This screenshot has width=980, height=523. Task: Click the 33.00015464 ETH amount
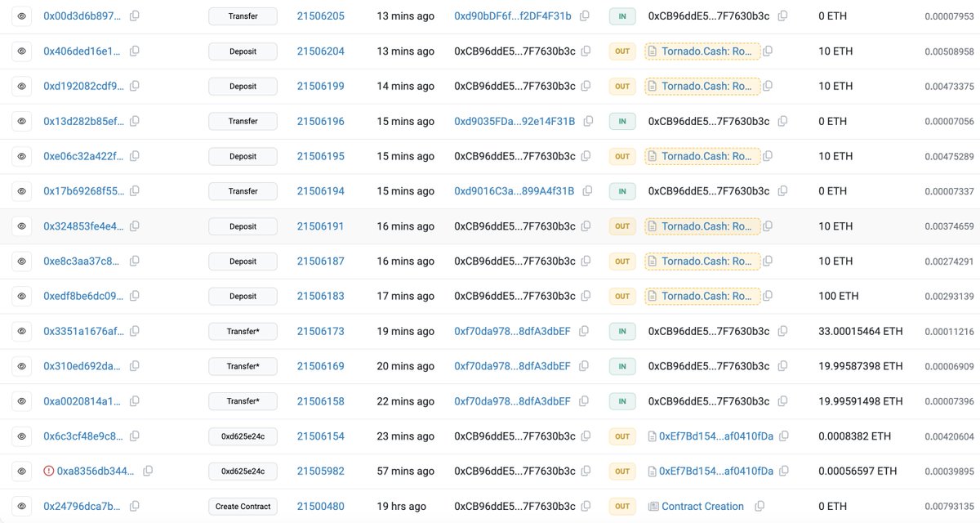tap(861, 331)
